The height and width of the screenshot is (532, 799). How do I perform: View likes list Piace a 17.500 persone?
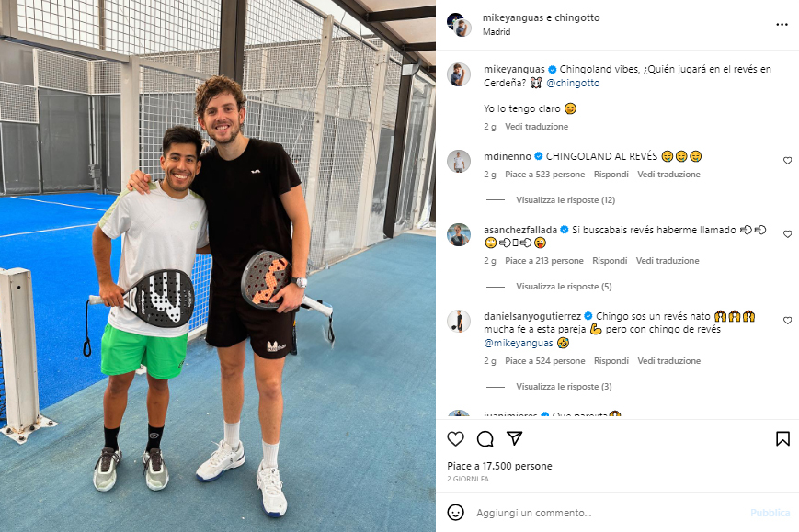click(x=499, y=466)
